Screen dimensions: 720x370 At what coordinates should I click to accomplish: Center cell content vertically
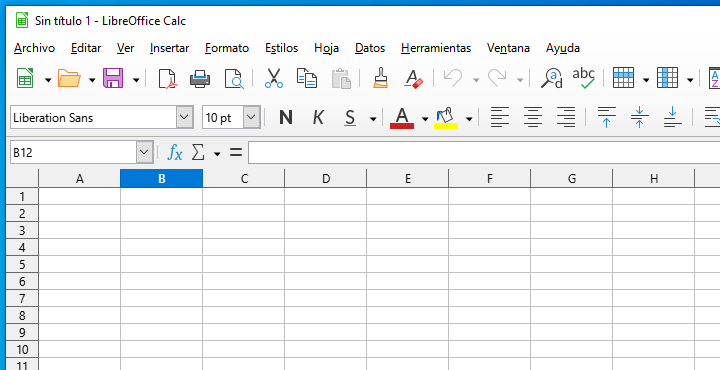pyautogui.click(x=639, y=117)
